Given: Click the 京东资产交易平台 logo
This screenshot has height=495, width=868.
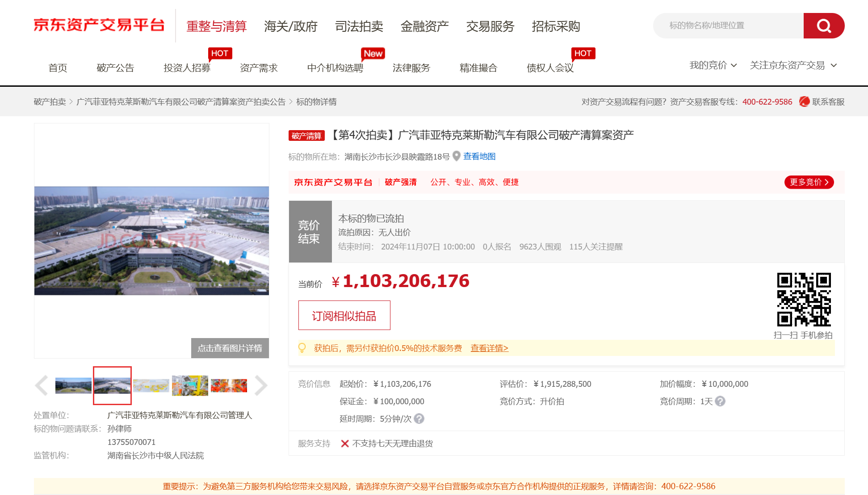Looking at the screenshot, I should 99,25.
